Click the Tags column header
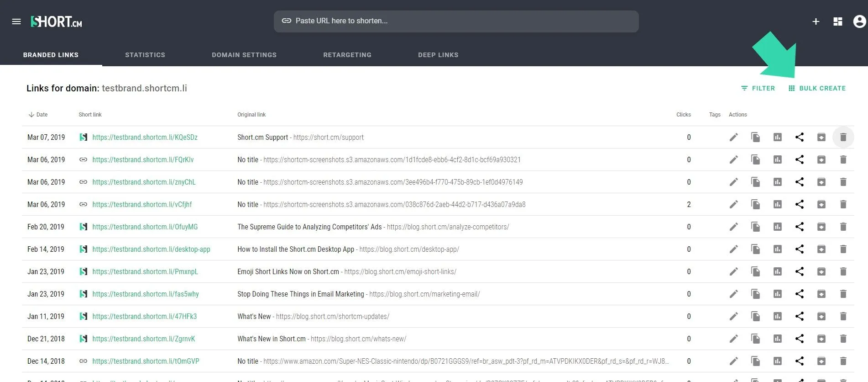The width and height of the screenshot is (868, 382). 715,115
